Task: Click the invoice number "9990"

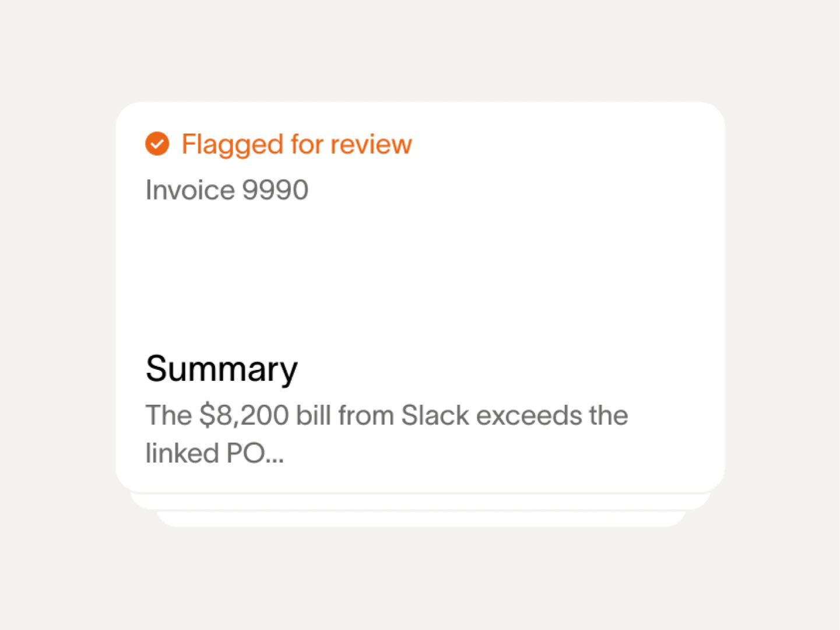Action: (275, 190)
